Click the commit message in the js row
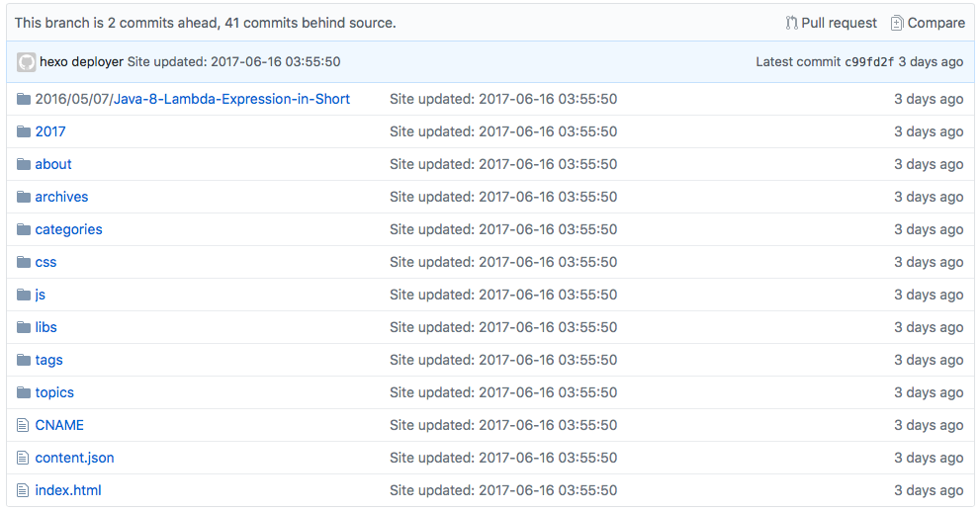This screenshot has height=510, width=980. (x=503, y=295)
